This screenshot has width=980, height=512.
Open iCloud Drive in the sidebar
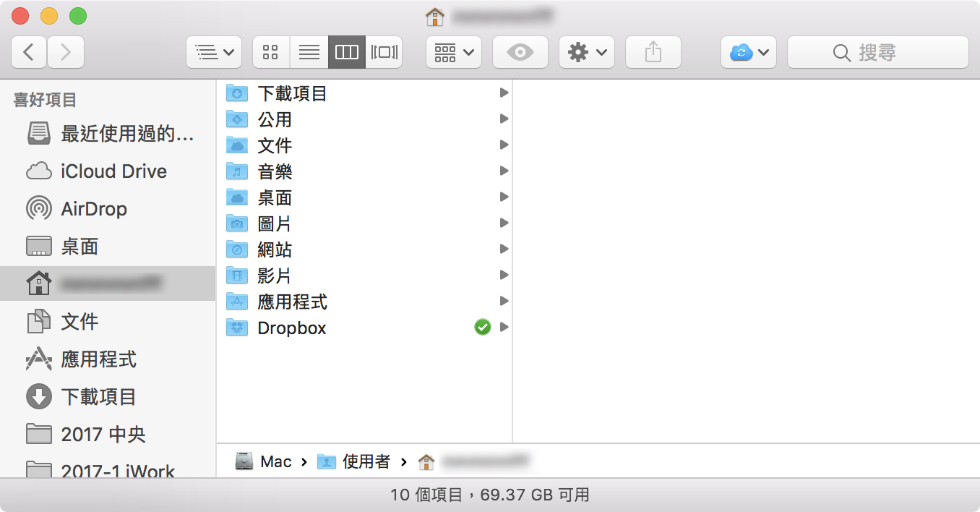pos(113,171)
